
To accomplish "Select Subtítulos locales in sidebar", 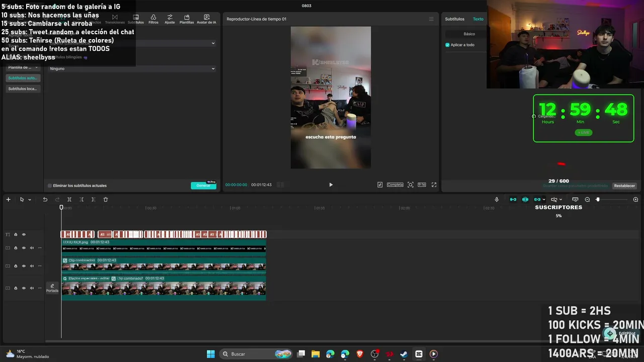I will coord(23,88).
